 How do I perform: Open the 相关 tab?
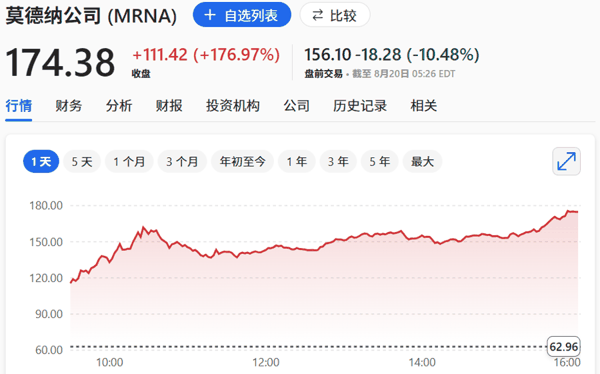click(x=424, y=106)
